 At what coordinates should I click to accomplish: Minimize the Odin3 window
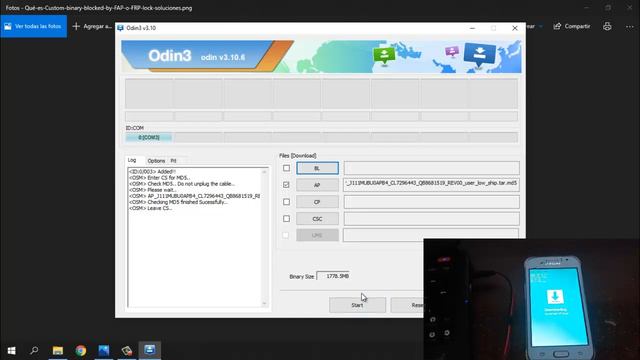pyautogui.click(x=472, y=28)
